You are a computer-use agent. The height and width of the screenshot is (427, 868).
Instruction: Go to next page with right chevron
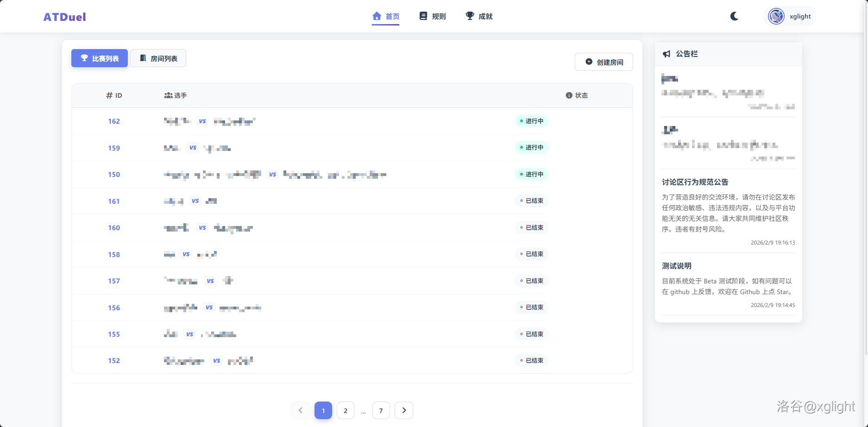click(404, 410)
